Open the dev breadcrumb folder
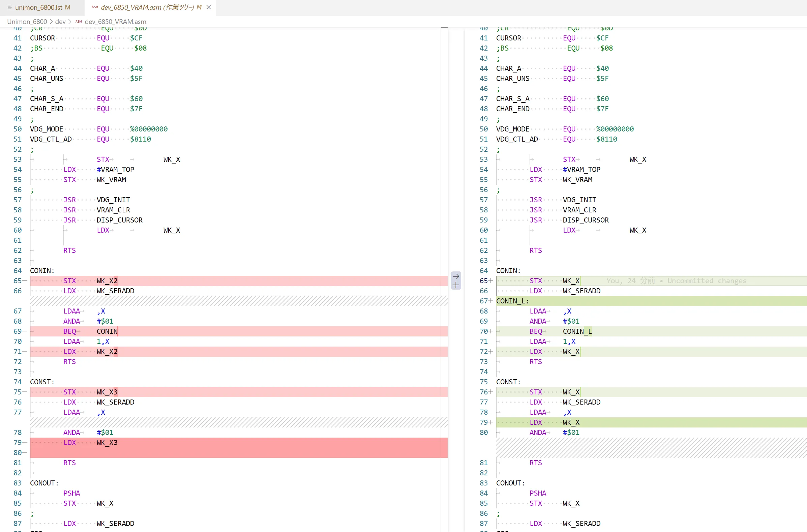This screenshot has width=807, height=532. tap(60, 22)
